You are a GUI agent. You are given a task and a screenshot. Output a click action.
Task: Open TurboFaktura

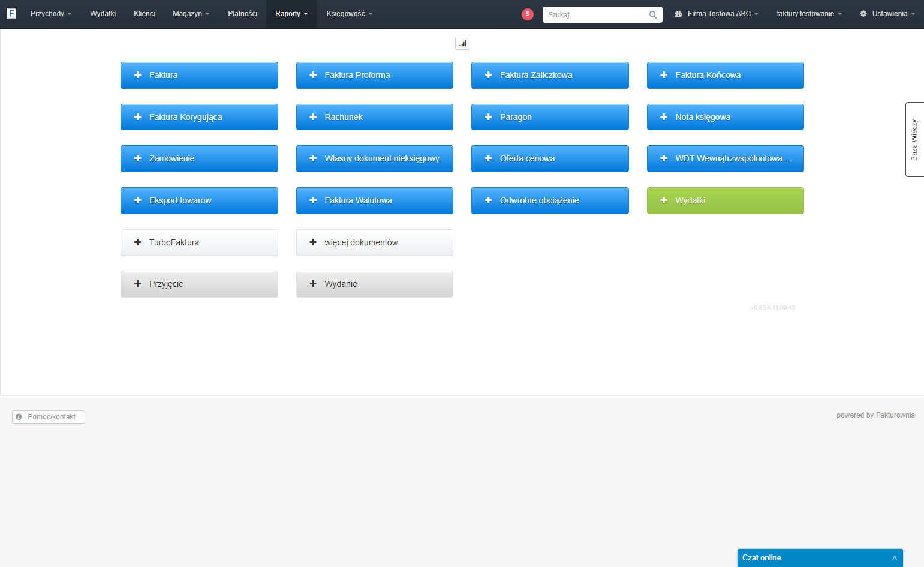tap(199, 242)
